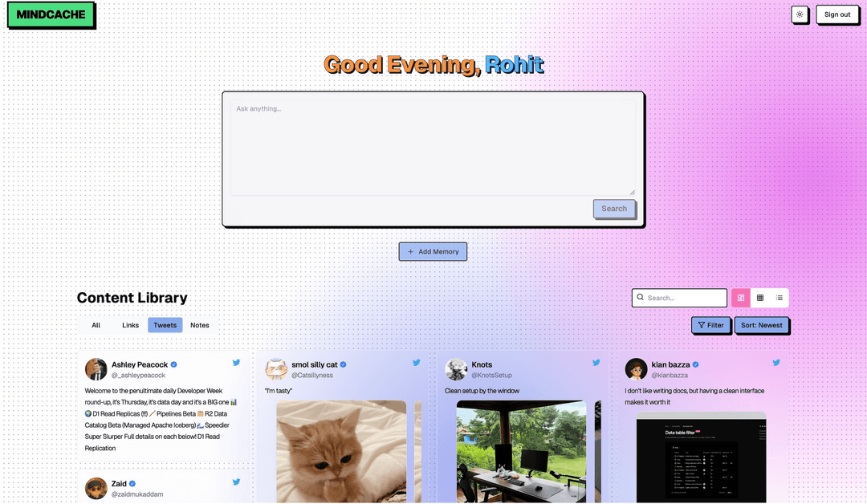
Task: Click the Twitter icon on kian bazza's card
Action: tap(776, 363)
